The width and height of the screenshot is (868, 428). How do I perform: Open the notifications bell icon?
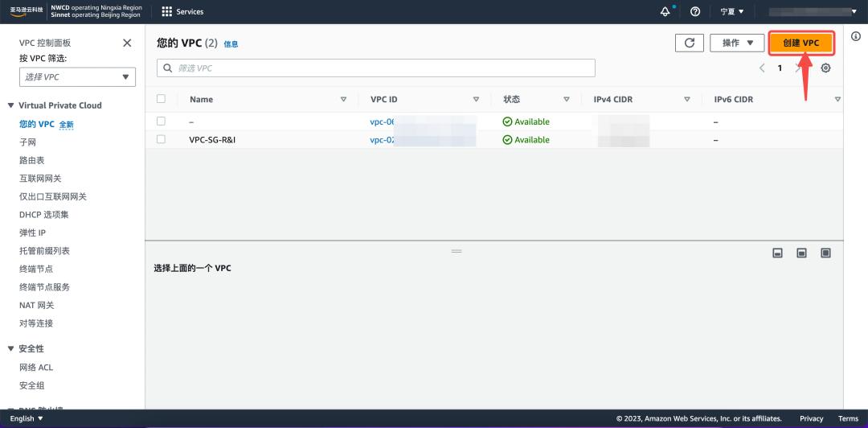[665, 11]
